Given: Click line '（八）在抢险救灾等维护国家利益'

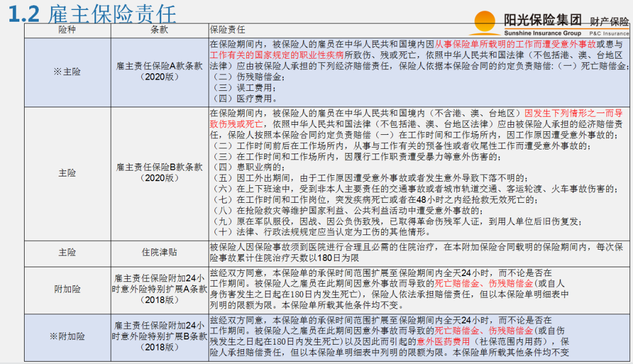Looking at the screenshot, I should [347, 210].
